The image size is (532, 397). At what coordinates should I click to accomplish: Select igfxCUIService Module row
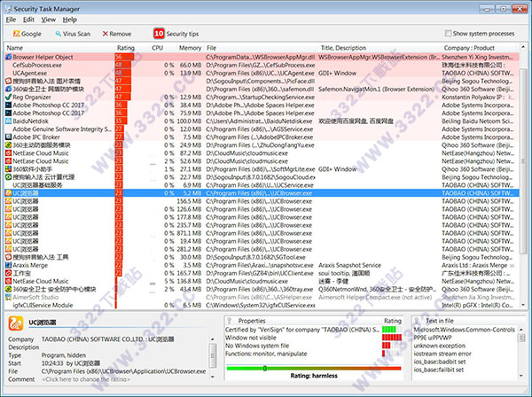click(262, 305)
